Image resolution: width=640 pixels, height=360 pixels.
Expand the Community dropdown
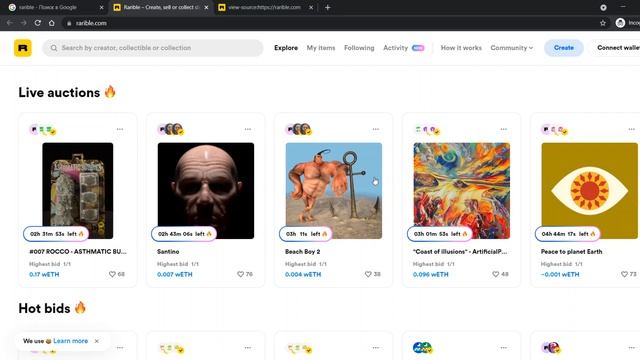click(x=511, y=48)
